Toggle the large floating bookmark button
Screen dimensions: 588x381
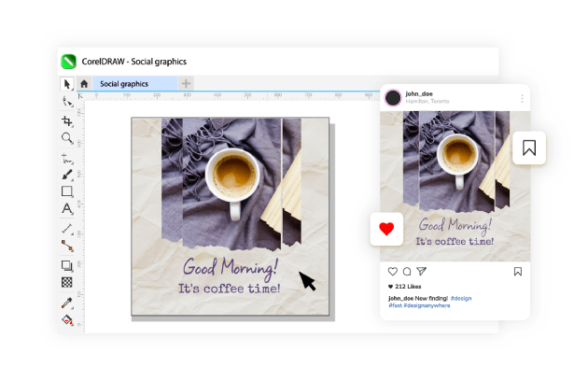tap(529, 148)
